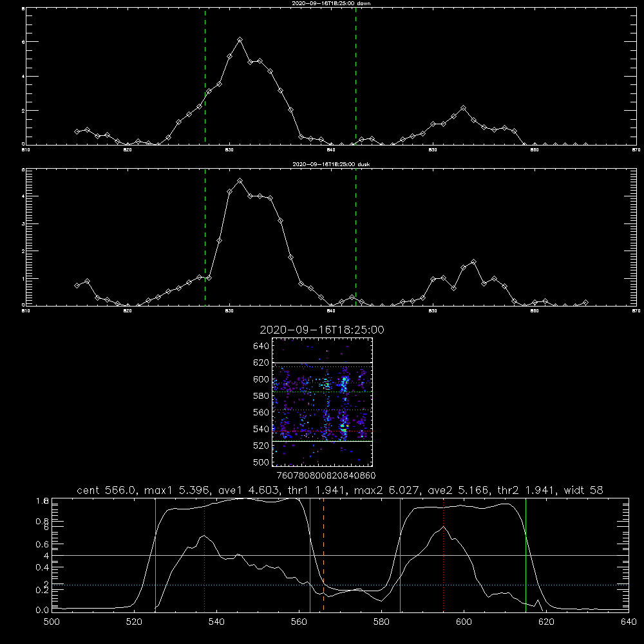Click the 'thr1 1.941' value

[x=317, y=490]
